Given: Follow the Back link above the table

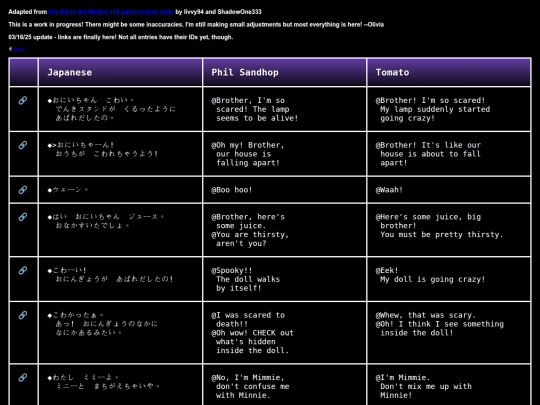Looking at the screenshot, I should 19,50.
